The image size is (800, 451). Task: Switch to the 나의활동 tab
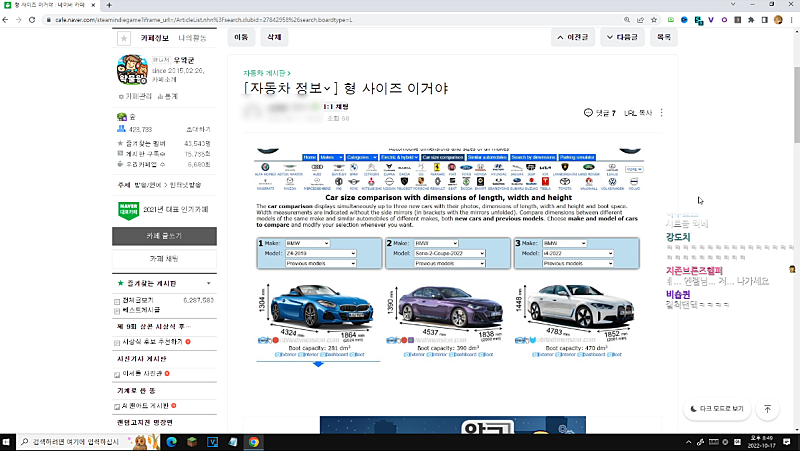(193, 38)
